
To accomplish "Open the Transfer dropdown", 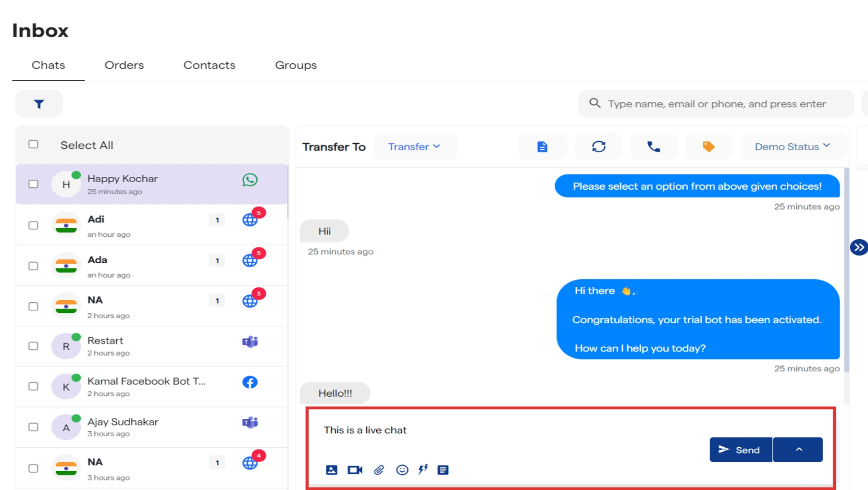I will [x=415, y=147].
